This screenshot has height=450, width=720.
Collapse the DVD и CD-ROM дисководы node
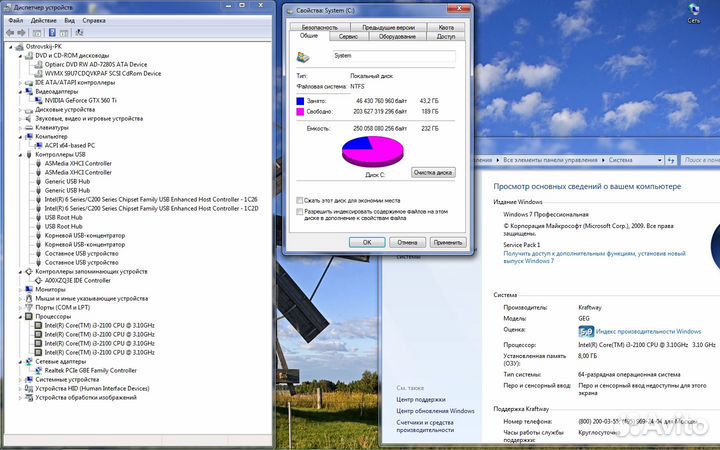point(20,56)
